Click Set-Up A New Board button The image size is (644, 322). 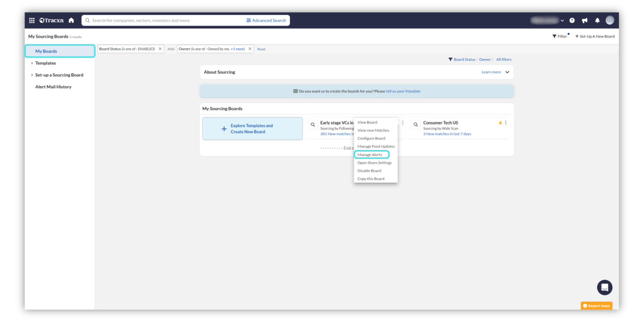coord(595,37)
